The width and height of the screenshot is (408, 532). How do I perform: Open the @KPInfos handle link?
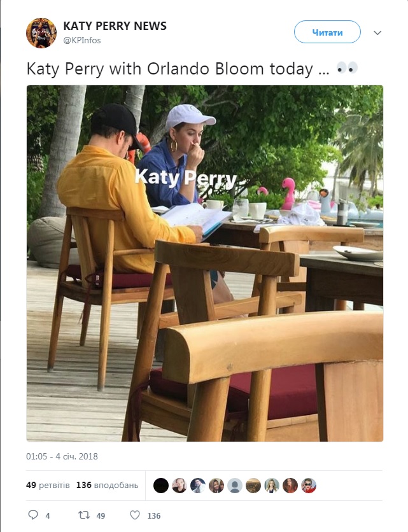coord(82,40)
